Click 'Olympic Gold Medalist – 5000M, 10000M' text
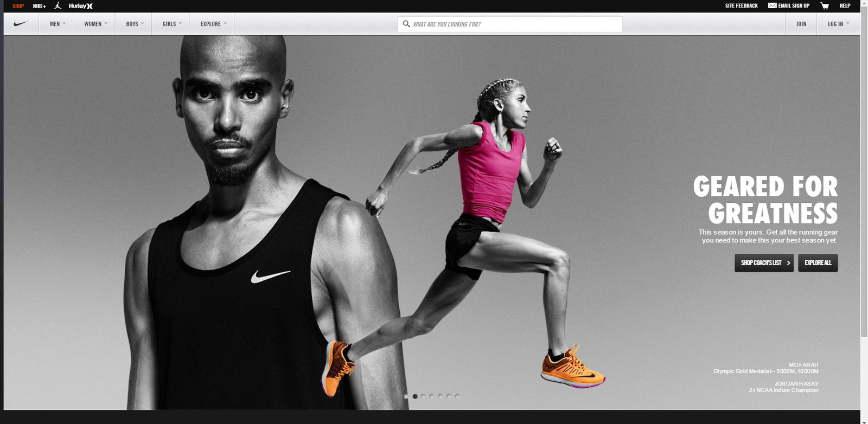Image resolution: width=868 pixels, height=424 pixels. pos(766,371)
